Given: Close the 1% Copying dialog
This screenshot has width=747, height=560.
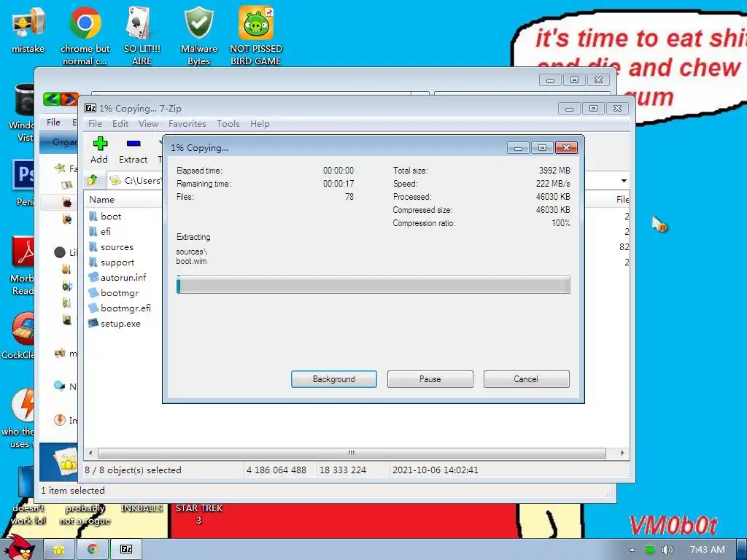Looking at the screenshot, I should coord(566,147).
